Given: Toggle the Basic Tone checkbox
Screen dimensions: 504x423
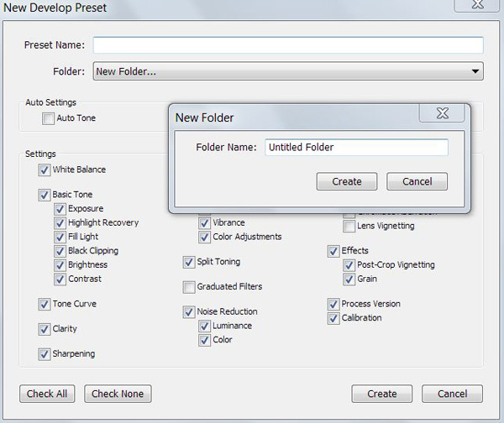Looking at the screenshot, I should 45,195.
